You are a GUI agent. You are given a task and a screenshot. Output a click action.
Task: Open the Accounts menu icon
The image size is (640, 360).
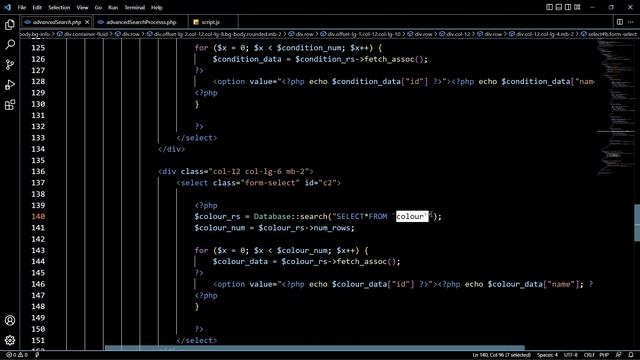click(x=10, y=320)
